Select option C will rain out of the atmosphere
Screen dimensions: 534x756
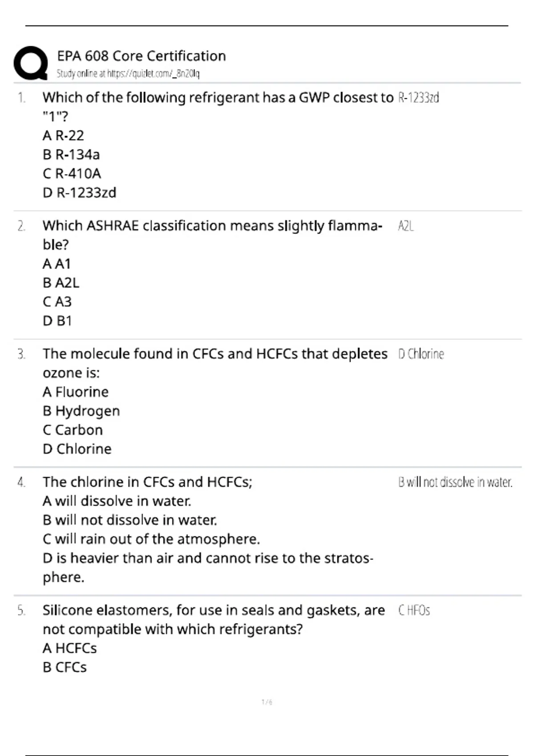point(151,539)
